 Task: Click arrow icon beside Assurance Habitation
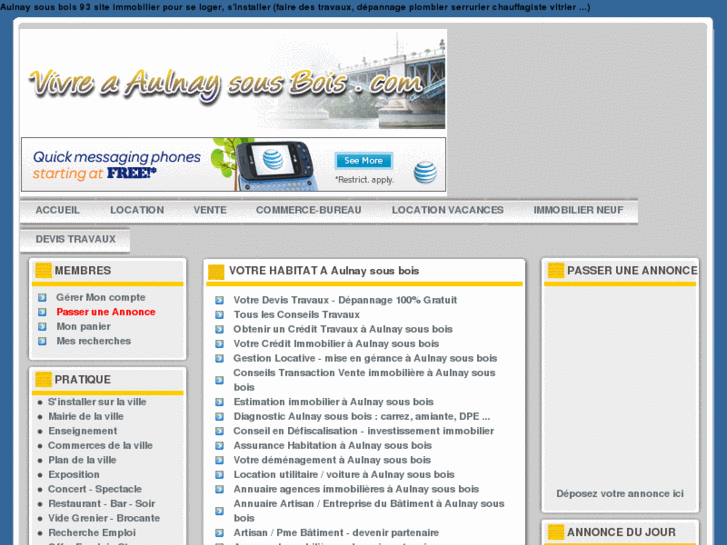[219, 445]
